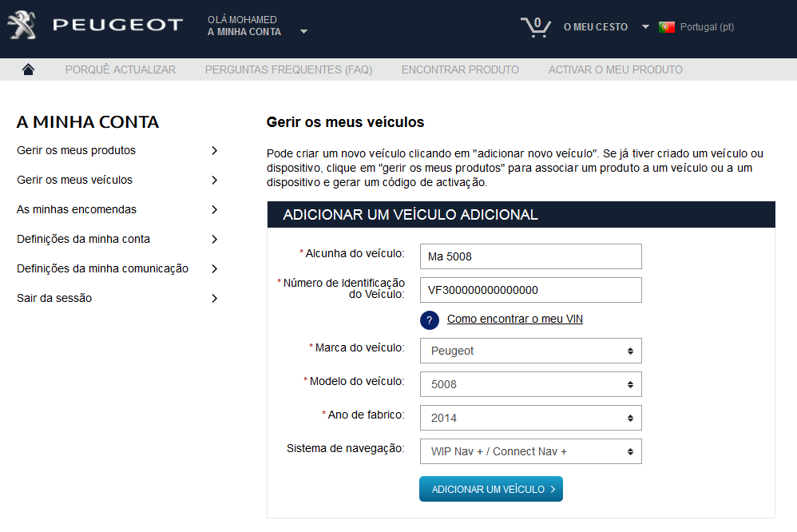Click the Peugeot lion logo
The width and height of the screenshot is (797, 532).
coord(22,25)
